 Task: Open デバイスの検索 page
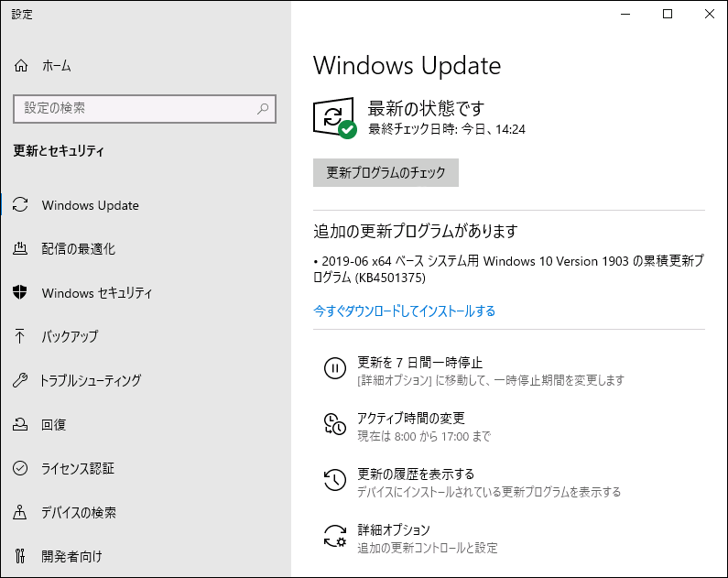79,512
